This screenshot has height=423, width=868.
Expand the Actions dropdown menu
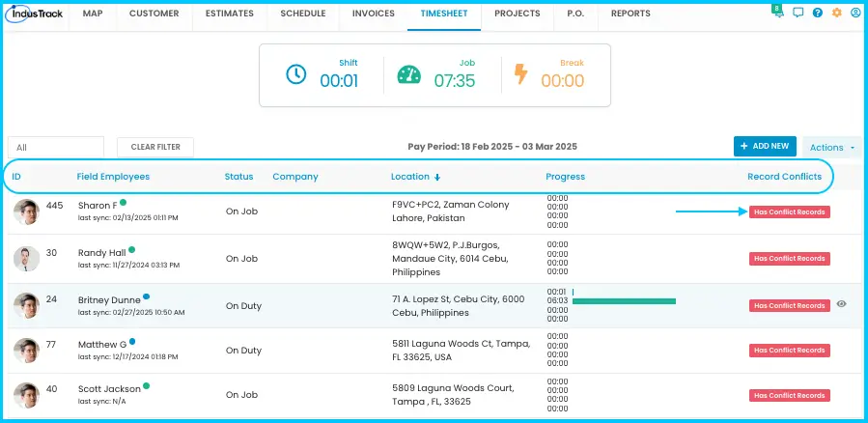832,147
